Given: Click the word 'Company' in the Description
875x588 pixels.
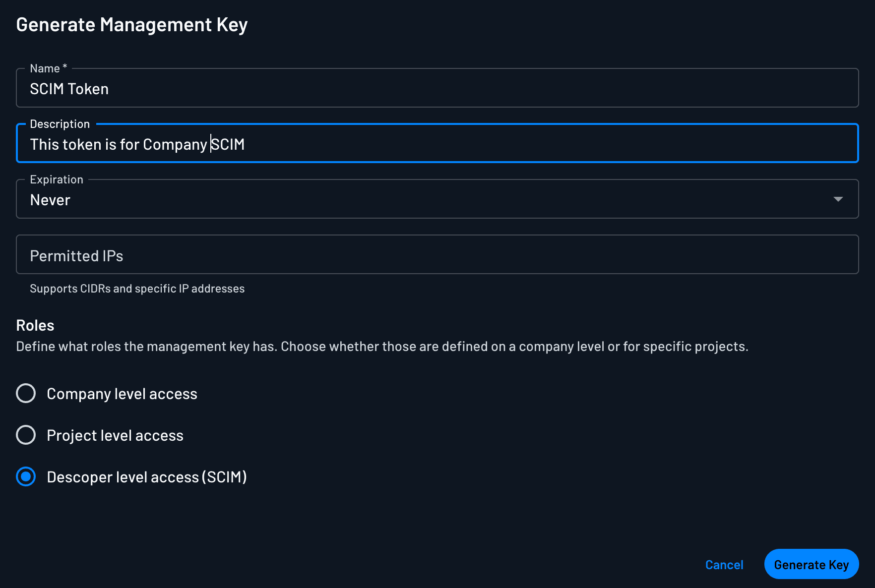Looking at the screenshot, I should click(x=175, y=145).
